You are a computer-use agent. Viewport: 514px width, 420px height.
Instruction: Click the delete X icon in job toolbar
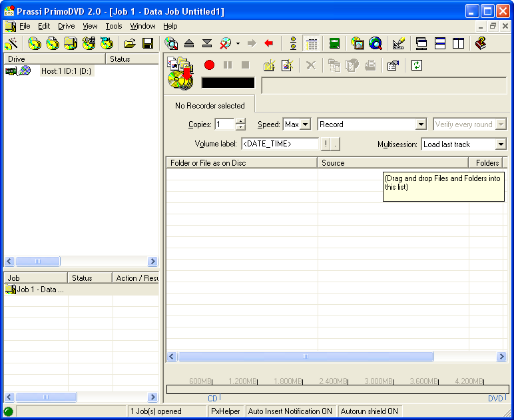tap(311, 65)
